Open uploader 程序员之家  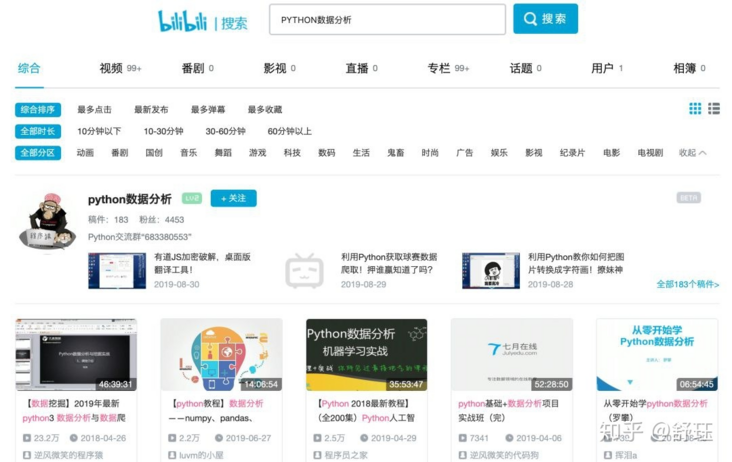tap(346, 455)
